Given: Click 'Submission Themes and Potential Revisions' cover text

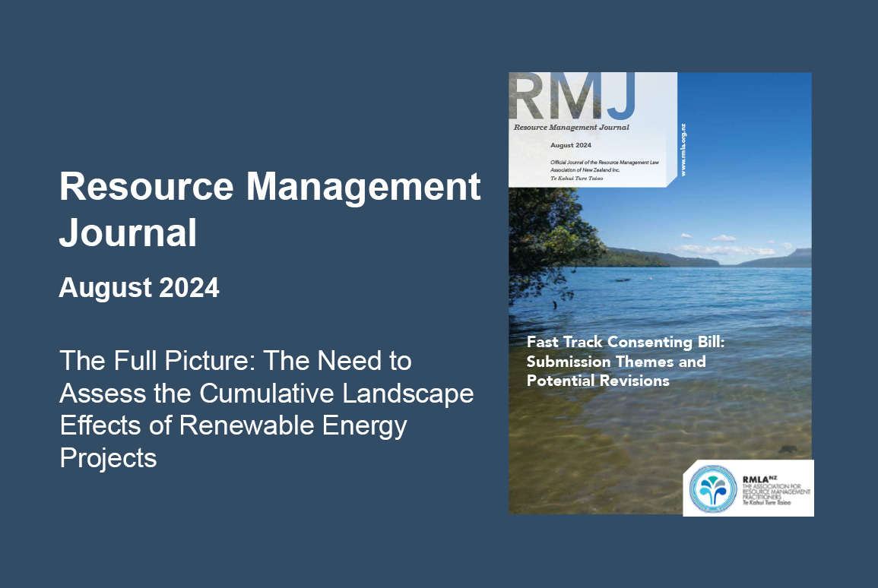Looking at the screenshot, I should click(x=616, y=371).
